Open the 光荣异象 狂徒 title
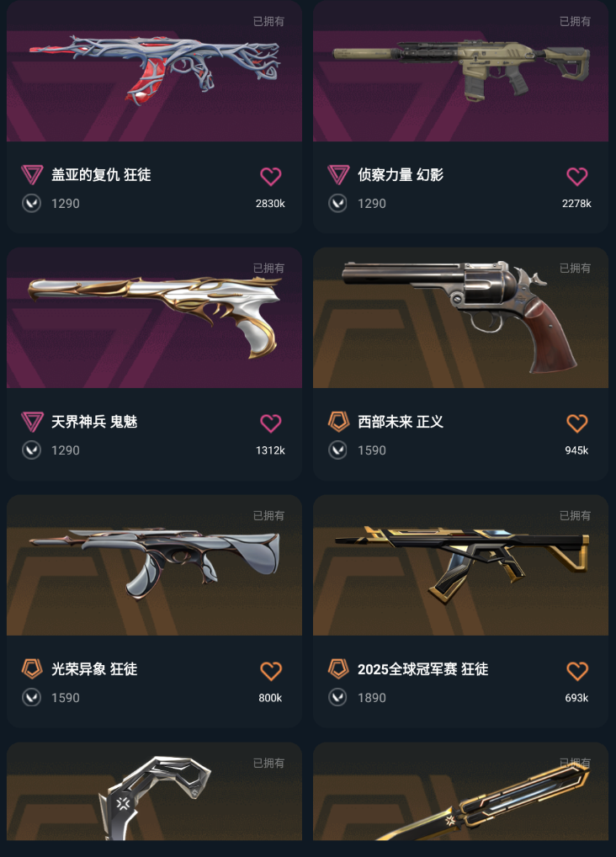This screenshot has height=857, width=616. tap(94, 669)
